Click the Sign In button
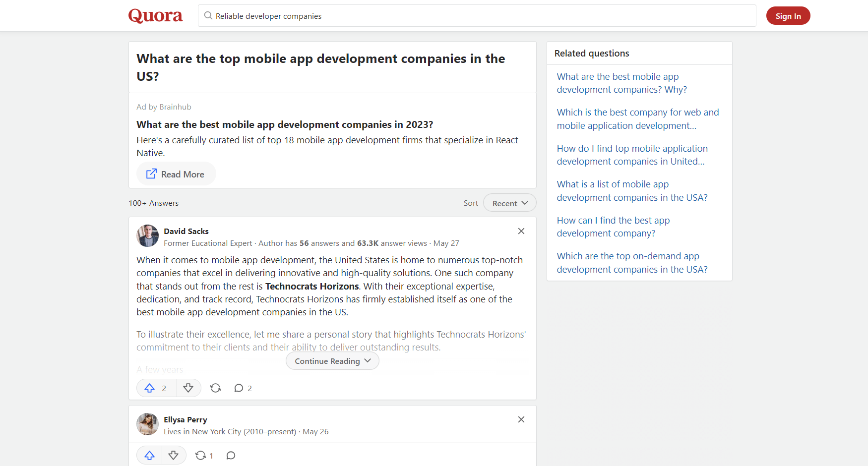Screen dimensions: 868x466 click(788, 16)
